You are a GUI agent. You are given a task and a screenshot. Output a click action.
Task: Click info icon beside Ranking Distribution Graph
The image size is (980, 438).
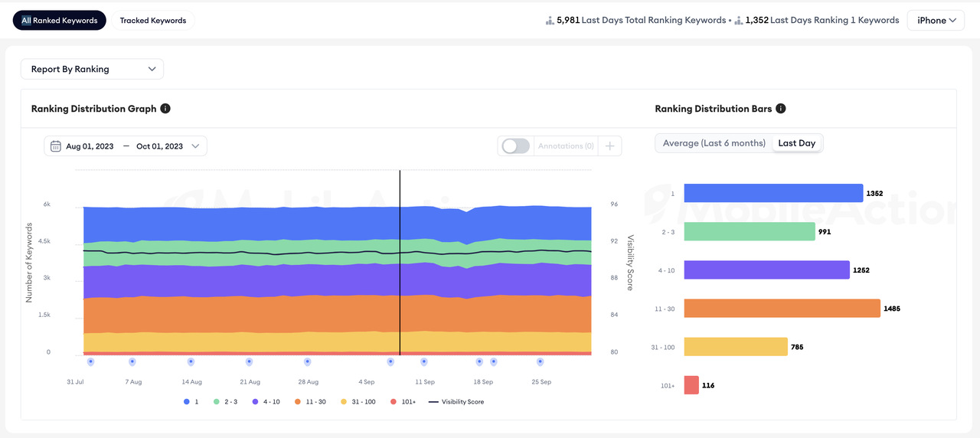pyautogui.click(x=165, y=109)
